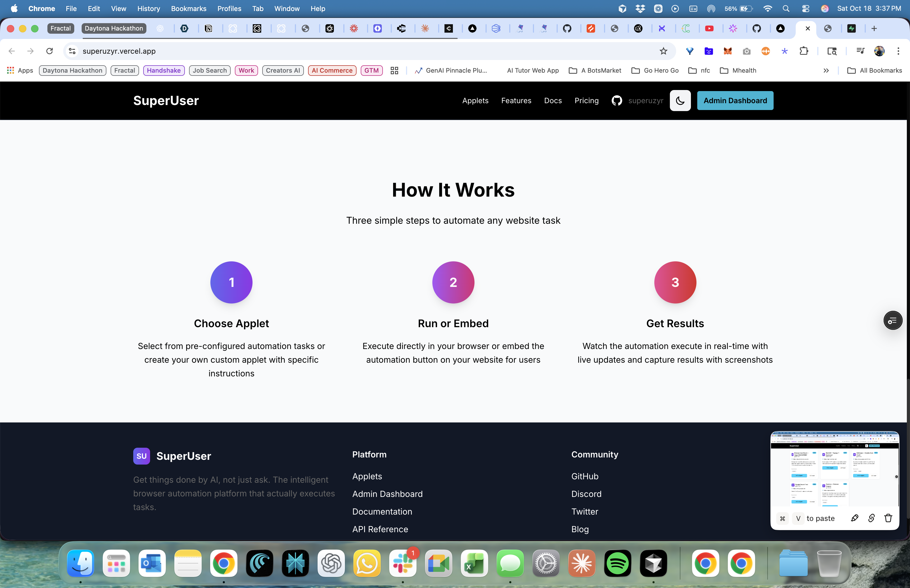Open Control Center toggle in menu bar
Image resolution: width=910 pixels, height=588 pixels.
coord(806,8)
